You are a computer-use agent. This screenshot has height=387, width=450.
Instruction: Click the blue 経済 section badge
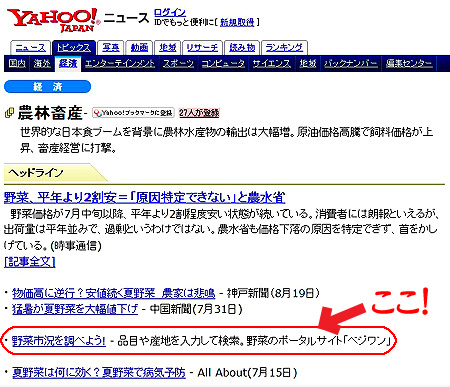[x=47, y=87]
